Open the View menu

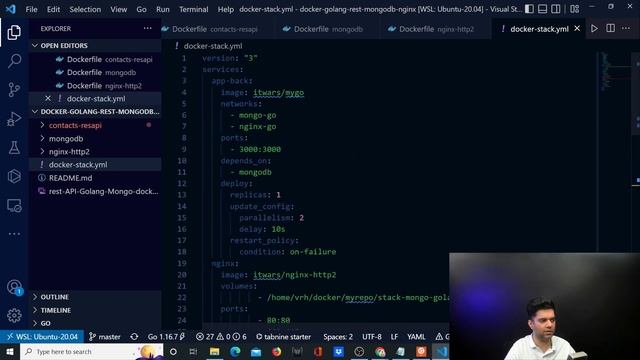pyautogui.click(x=118, y=9)
